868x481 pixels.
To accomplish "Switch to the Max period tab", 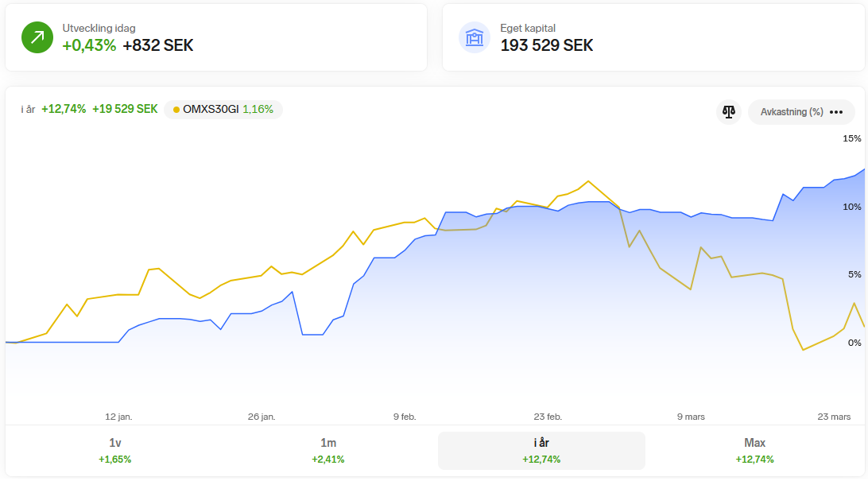I will [754, 451].
